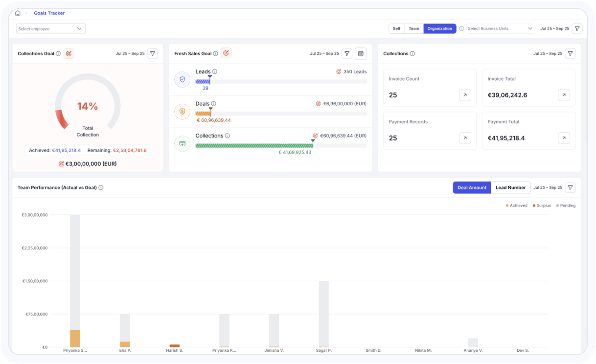Expand the Select employee dropdown

[51, 29]
